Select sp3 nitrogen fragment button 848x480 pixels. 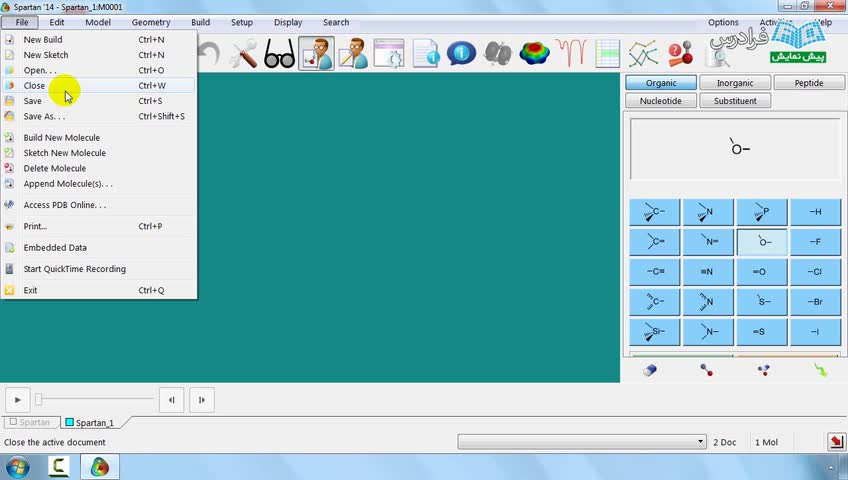(708, 212)
